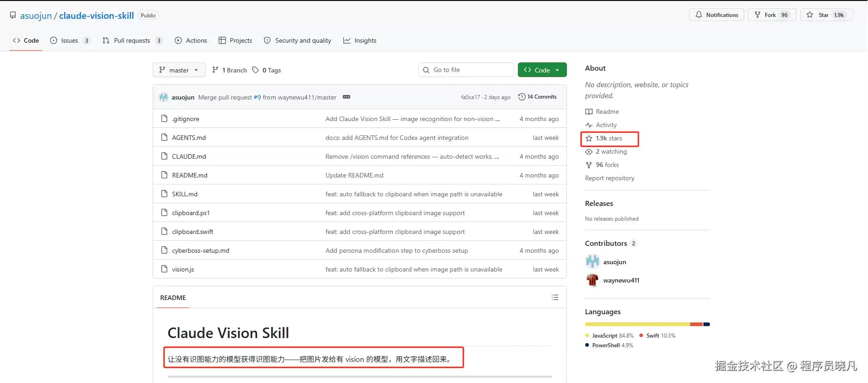Click file icon beside .gitignore
This screenshot has height=383, width=868.
click(x=164, y=119)
